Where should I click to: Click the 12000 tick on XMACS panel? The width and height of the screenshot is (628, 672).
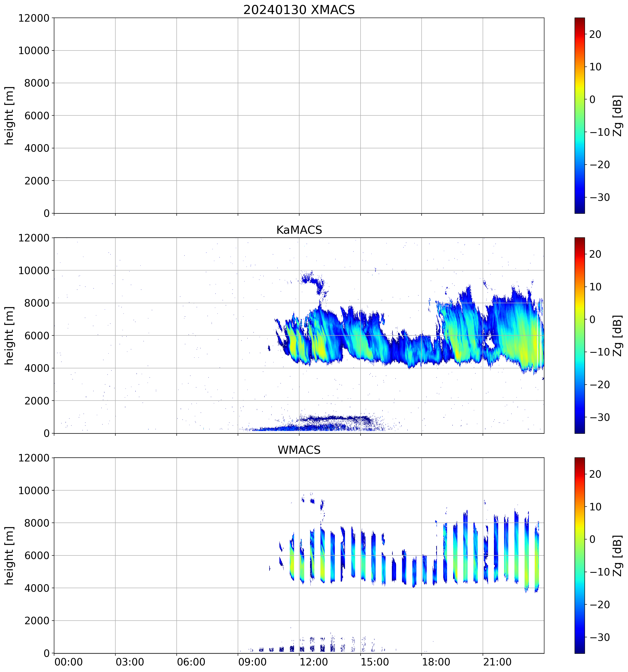point(34,18)
